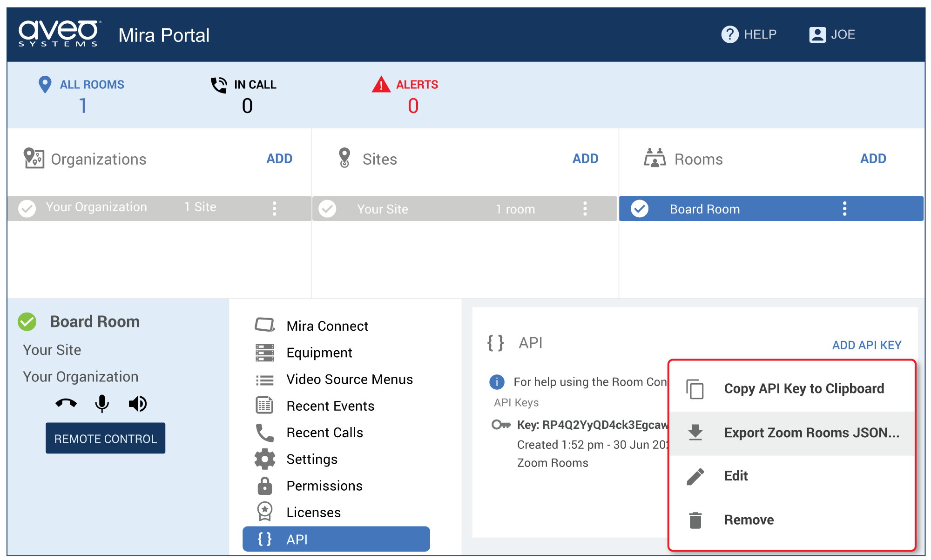The height and width of the screenshot is (560, 931).
Task: Open the Recent Calls section
Action: [x=324, y=433]
